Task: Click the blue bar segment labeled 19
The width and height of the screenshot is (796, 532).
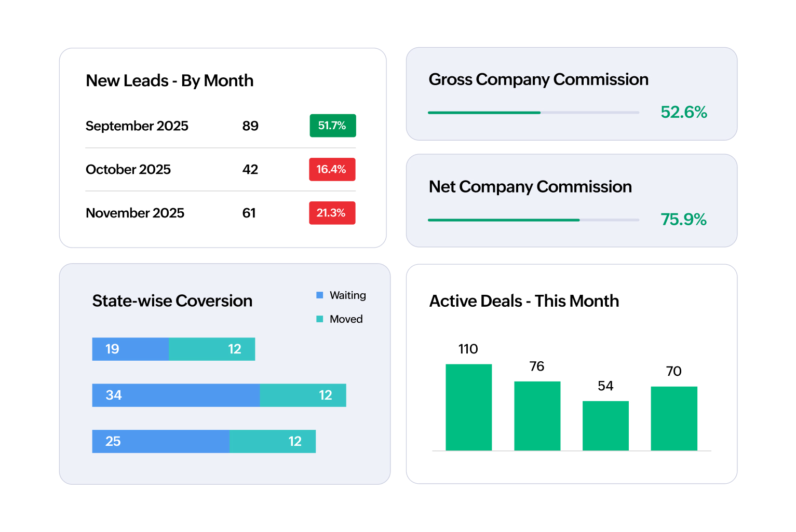Action: click(x=130, y=349)
